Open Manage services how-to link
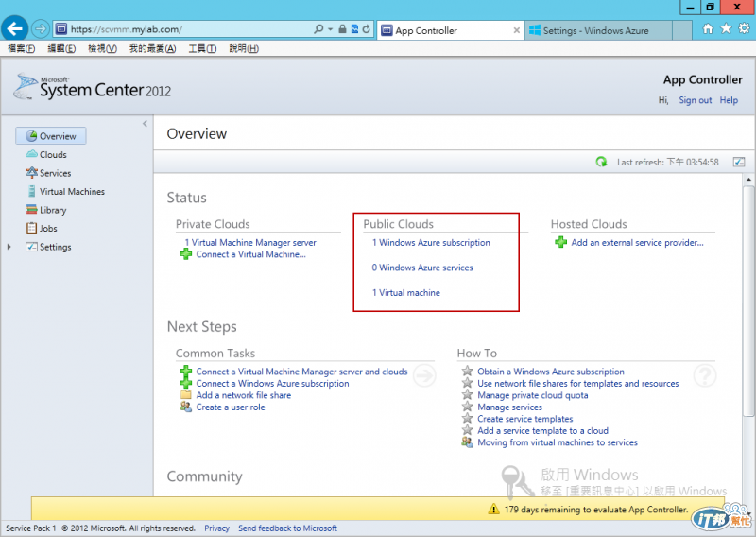 [x=509, y=407]
